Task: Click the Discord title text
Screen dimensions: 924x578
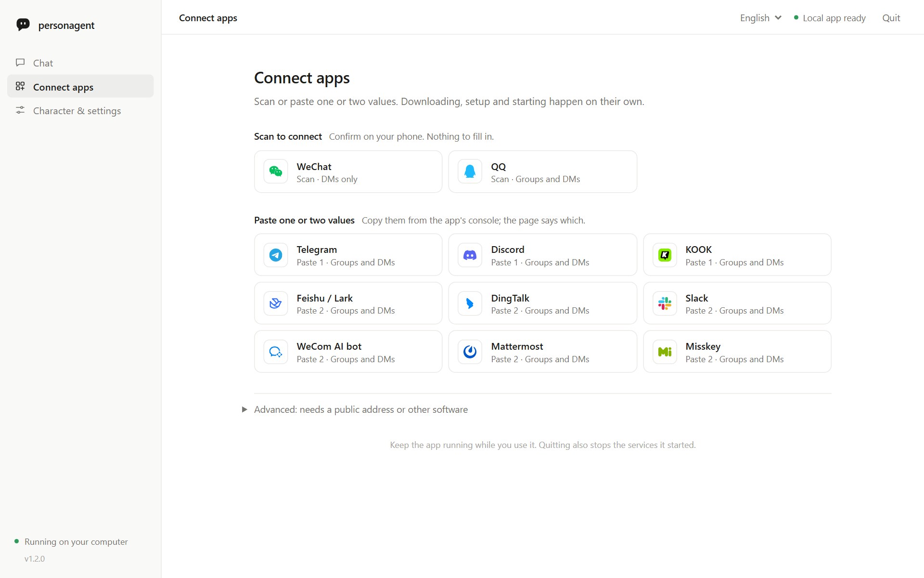Action: pos(507,250)
